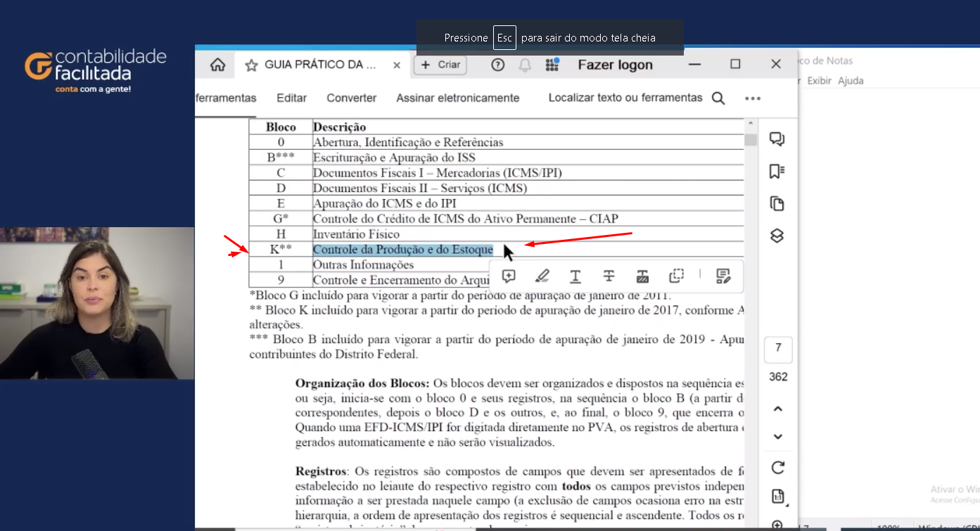This screenshot has width=980, height=531.
Task: Click the document vertical scrollbar thumb
Action: 751,139
